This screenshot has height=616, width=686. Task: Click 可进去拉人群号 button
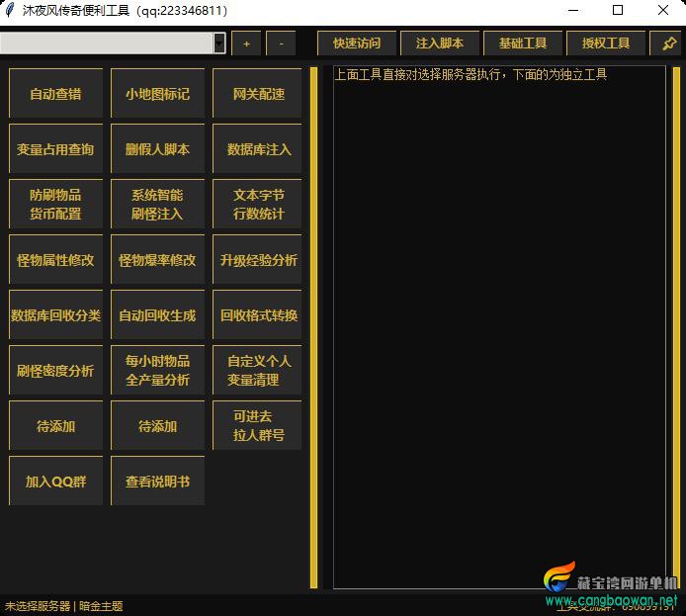pyautogui.click(x=257, y=425)
